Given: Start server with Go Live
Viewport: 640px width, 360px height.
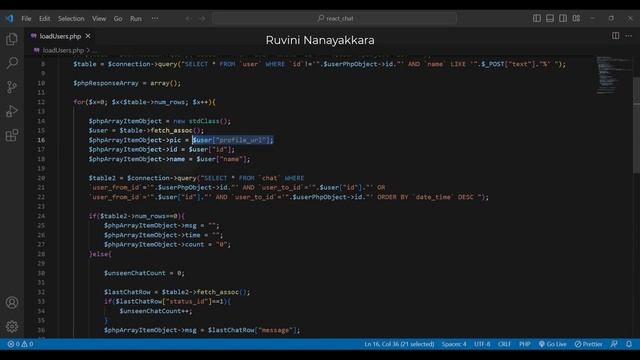Looking at the screenshot, I should point(552,344).
